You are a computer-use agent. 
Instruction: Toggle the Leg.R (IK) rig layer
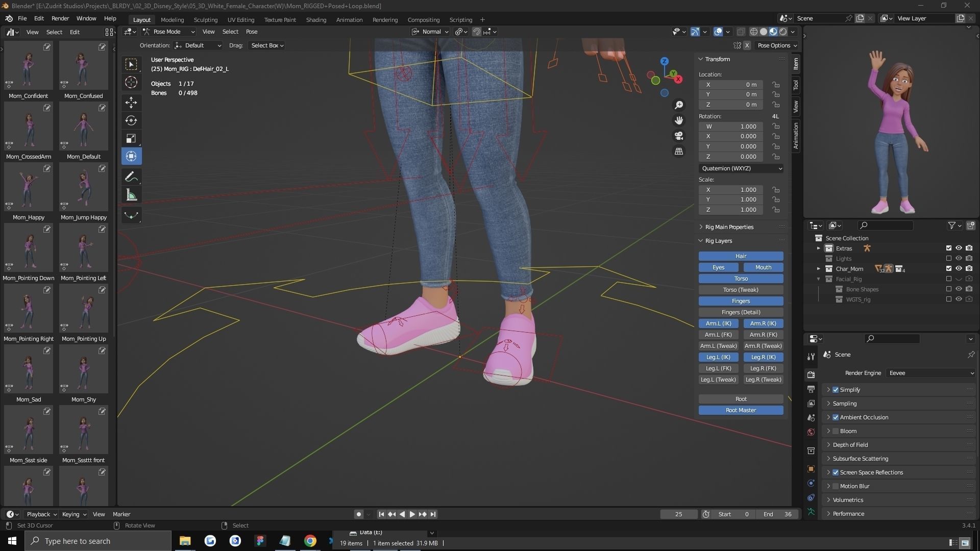click(x=763, y=357)
